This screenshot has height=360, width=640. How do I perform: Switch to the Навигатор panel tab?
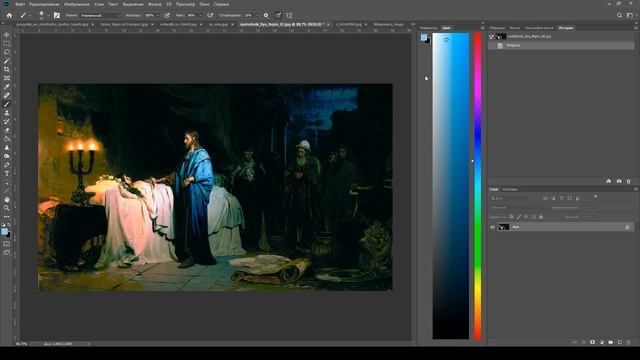click(428, 28)
